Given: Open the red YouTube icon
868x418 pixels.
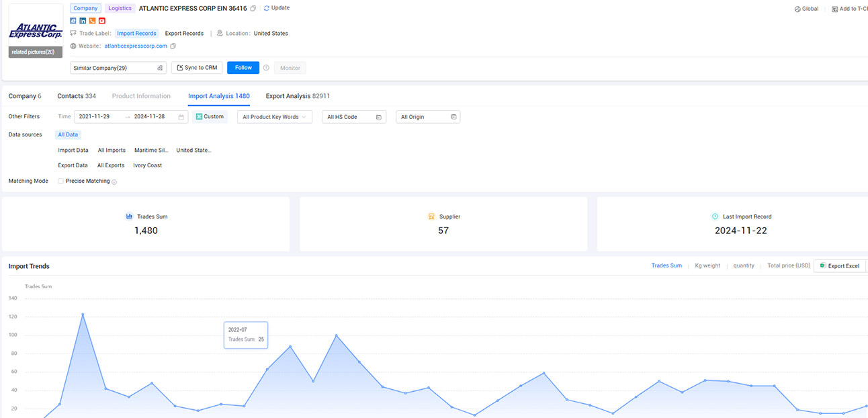Looking at the screenshot, I should click(101, 21).
